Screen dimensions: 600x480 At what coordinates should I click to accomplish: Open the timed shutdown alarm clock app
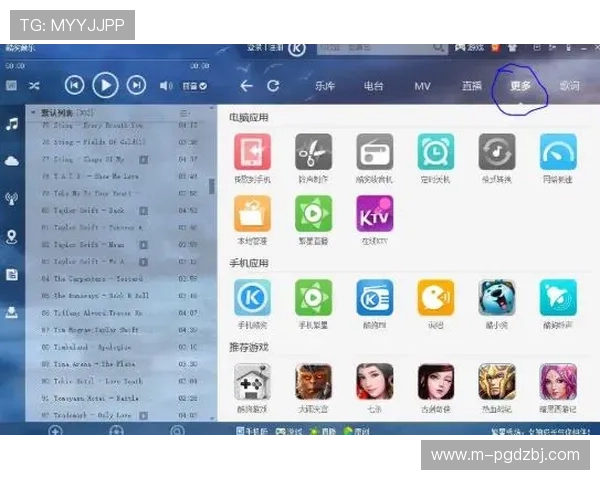tap(436, 153)
